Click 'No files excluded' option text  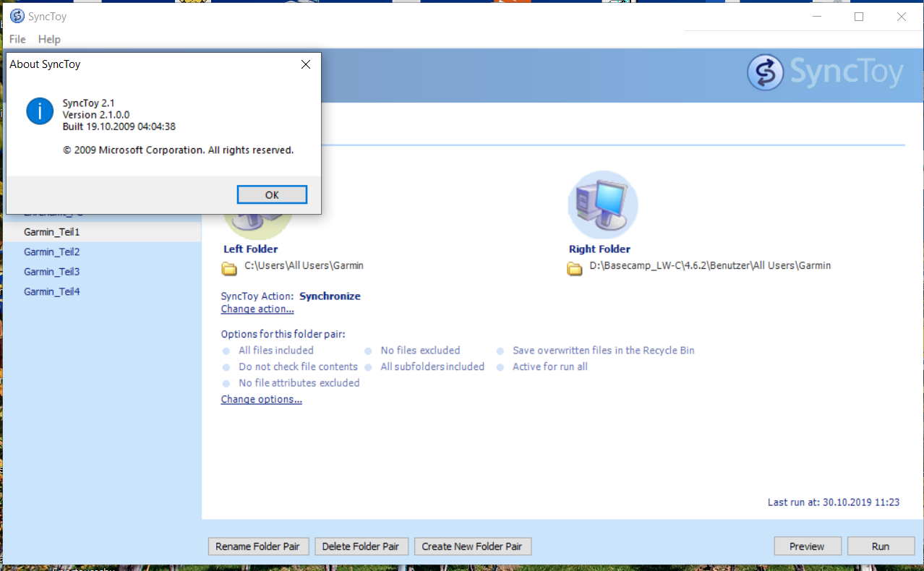(x=420, y=351)
